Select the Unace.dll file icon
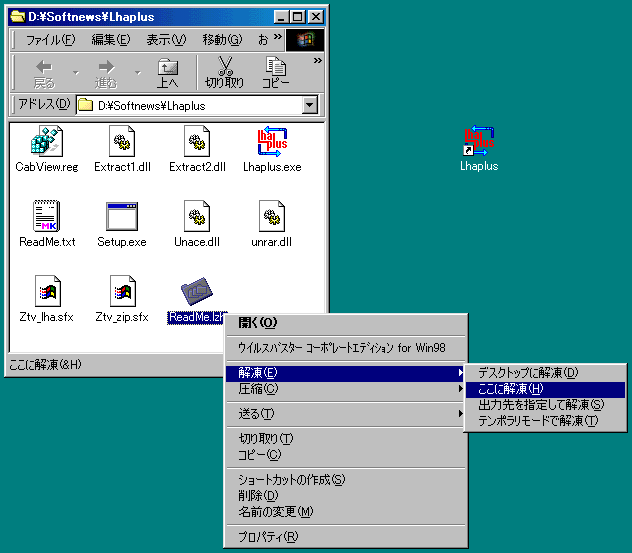 196,217
